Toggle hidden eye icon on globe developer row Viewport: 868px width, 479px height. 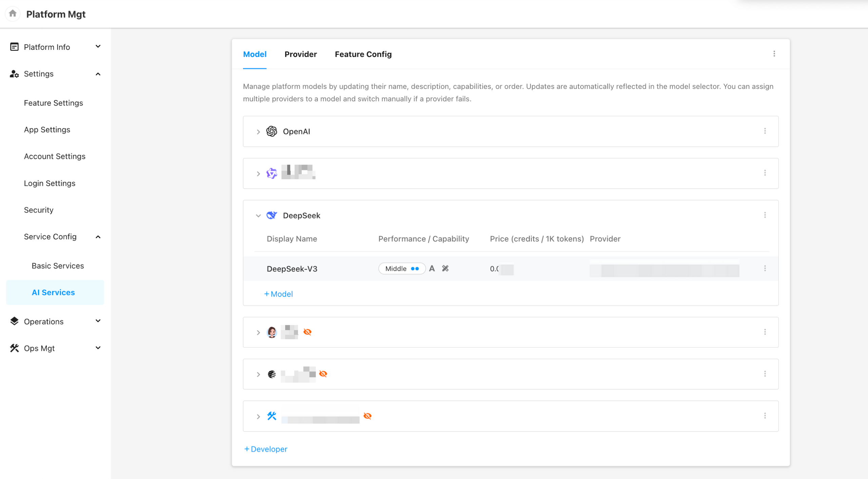(323, 374)
